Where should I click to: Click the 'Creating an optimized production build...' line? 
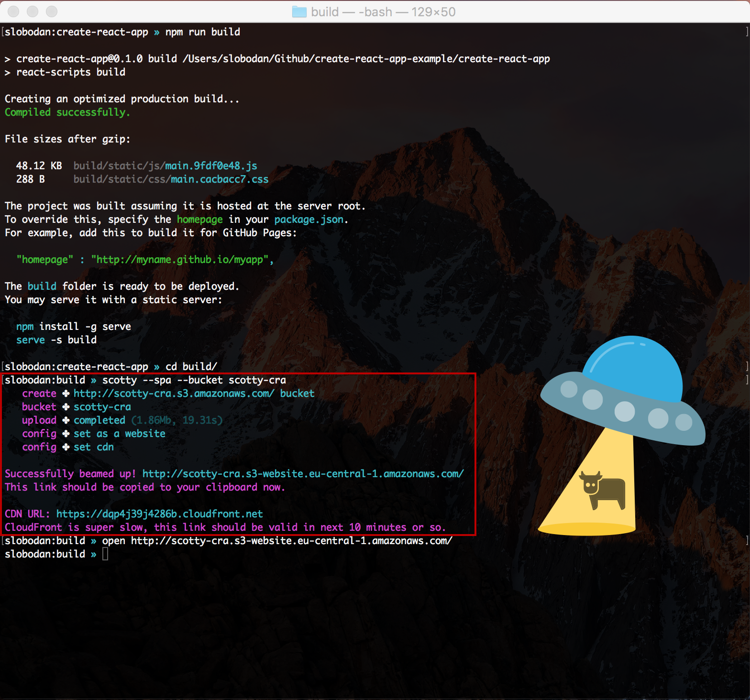122,99
